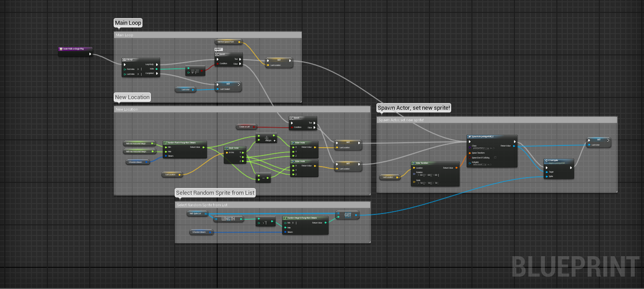Click the Return Value pin on SpawnActor
Image resolution: width=644 pixels, height=289 pixels.
(x=514, y=146)
